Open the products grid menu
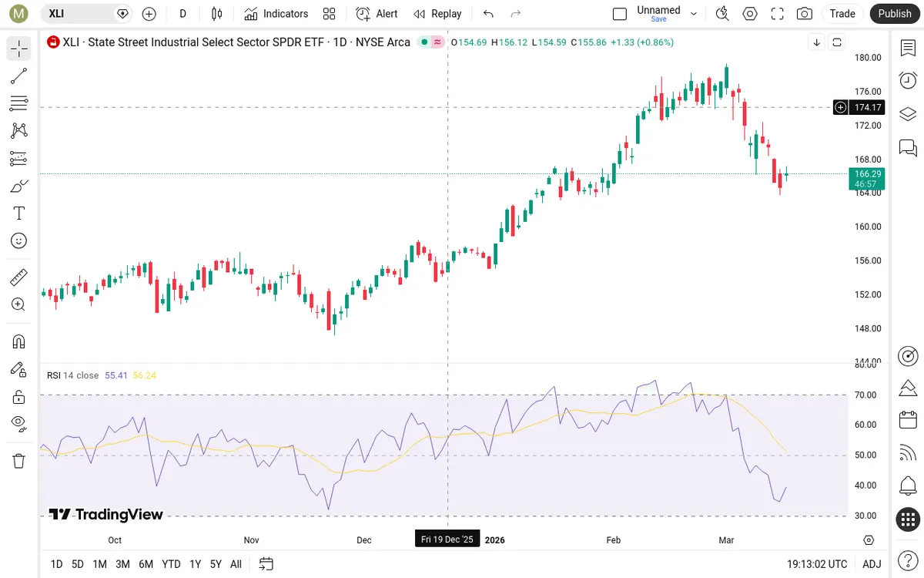Viewport: 924px width, 578px height. (x=908, y=519)
